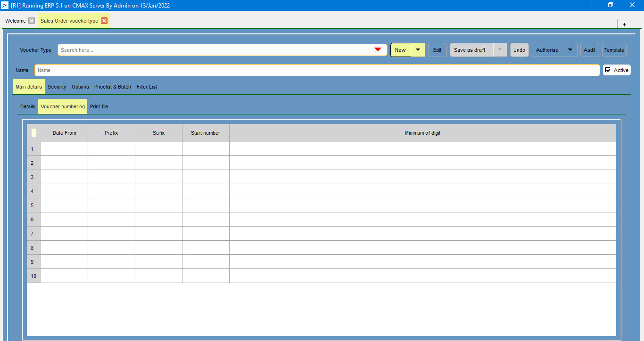Close the Welcome tab

coord(32,21)
